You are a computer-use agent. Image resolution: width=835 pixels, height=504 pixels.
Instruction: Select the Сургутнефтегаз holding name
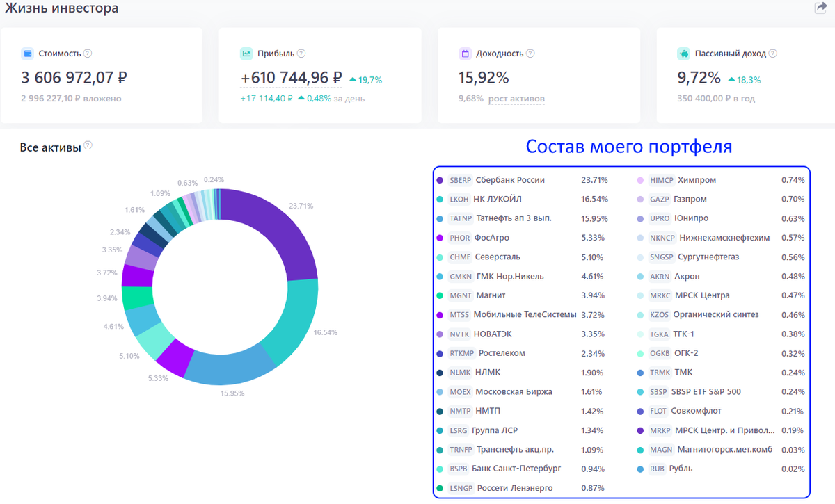[x=708, y=257]
